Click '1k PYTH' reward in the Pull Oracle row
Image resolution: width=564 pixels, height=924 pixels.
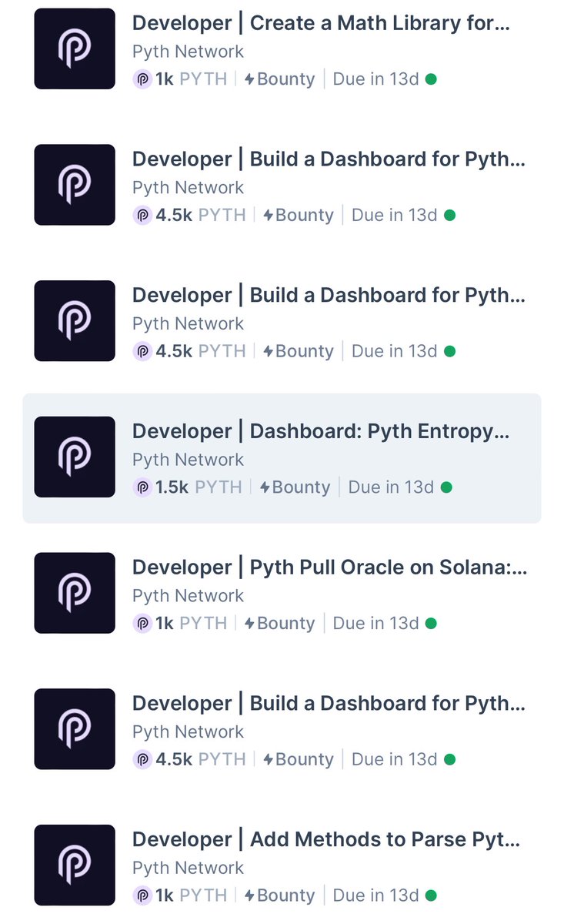(x=191, y=624)
